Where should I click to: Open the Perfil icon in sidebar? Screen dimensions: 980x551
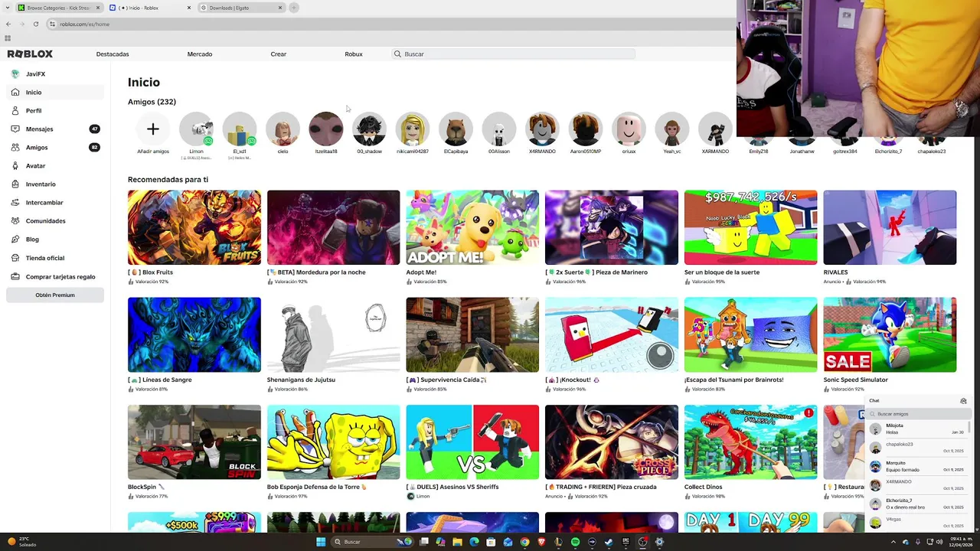(x=15, y=111)
